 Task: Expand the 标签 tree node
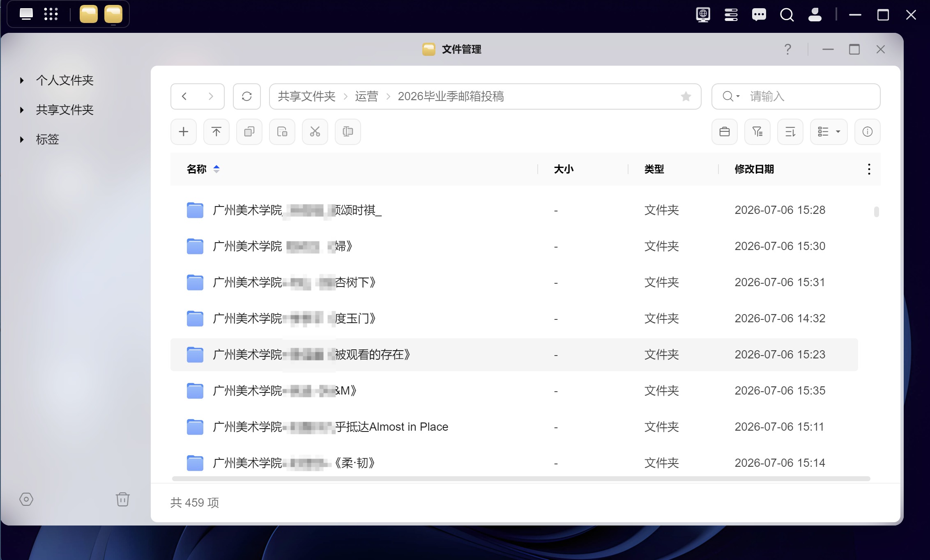[x=22, y=140]
